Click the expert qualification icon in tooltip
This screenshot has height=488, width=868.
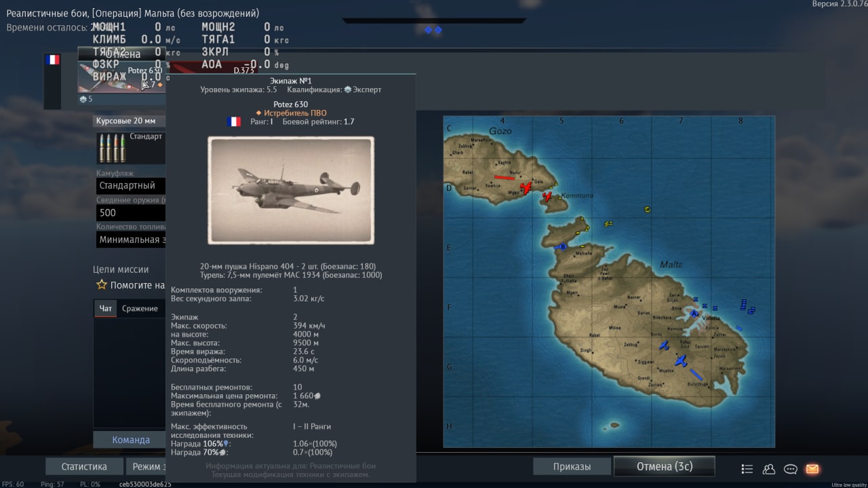[348, 90]
